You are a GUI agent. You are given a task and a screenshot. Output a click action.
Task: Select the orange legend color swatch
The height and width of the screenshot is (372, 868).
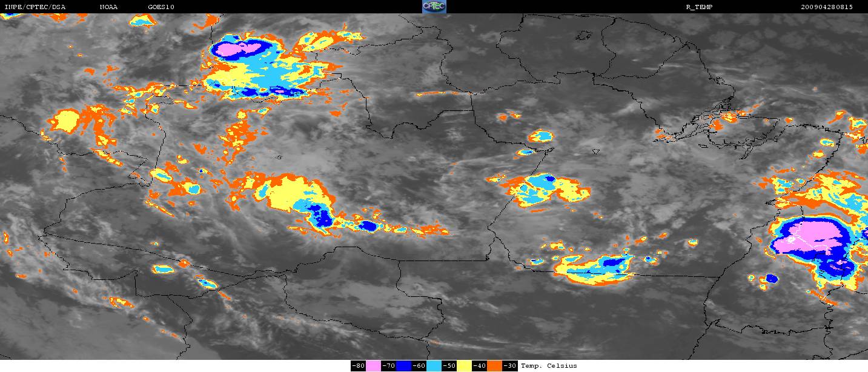pos(494,366)
